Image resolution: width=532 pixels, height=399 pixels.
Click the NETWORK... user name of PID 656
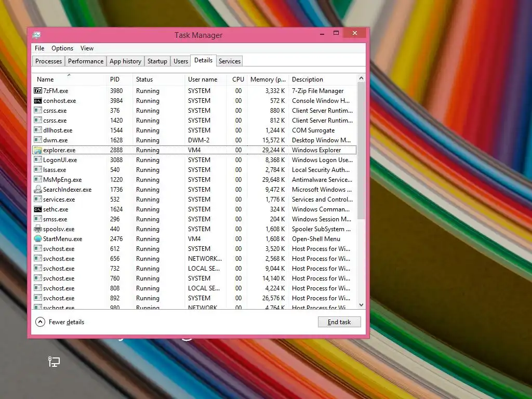(x=205, y=259)
